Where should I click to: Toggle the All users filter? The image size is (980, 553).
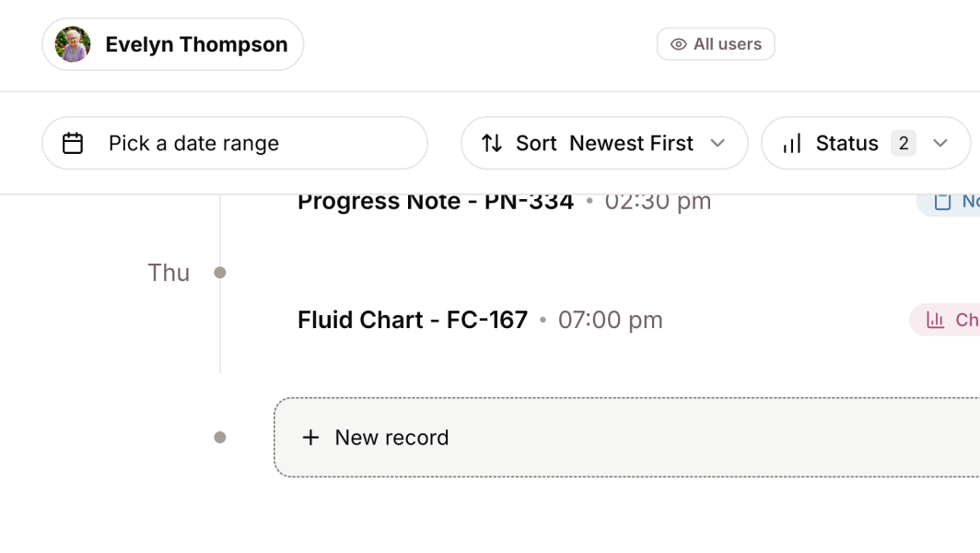tap(716, 44)
